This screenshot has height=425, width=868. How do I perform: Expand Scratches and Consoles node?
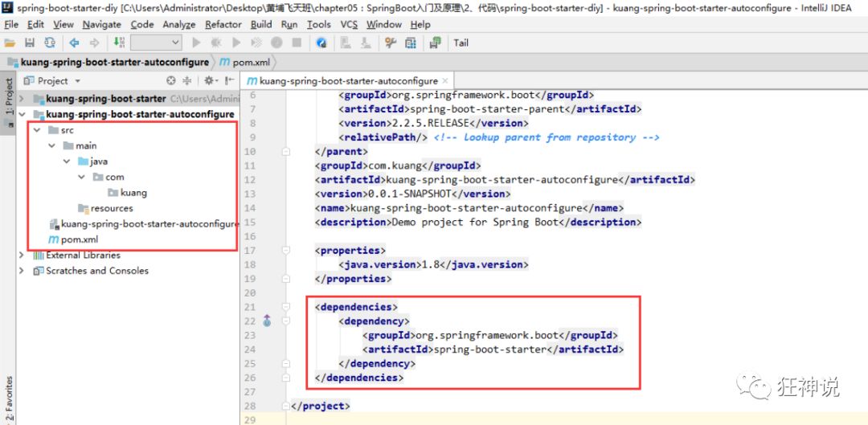(x=22, y=271)
